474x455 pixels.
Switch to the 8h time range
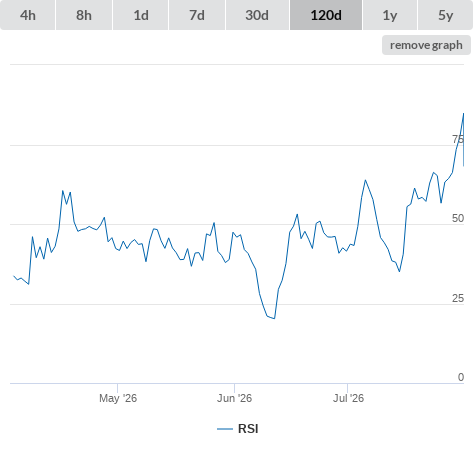point(84,15)
